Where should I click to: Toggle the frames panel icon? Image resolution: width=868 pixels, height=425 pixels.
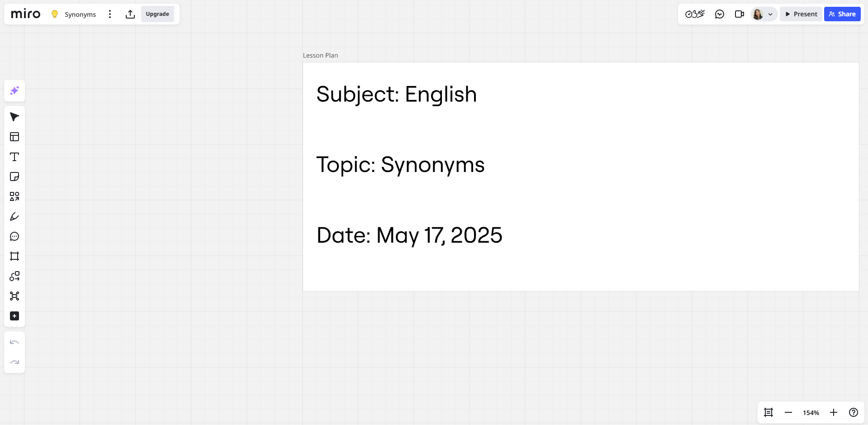(768, 412)
